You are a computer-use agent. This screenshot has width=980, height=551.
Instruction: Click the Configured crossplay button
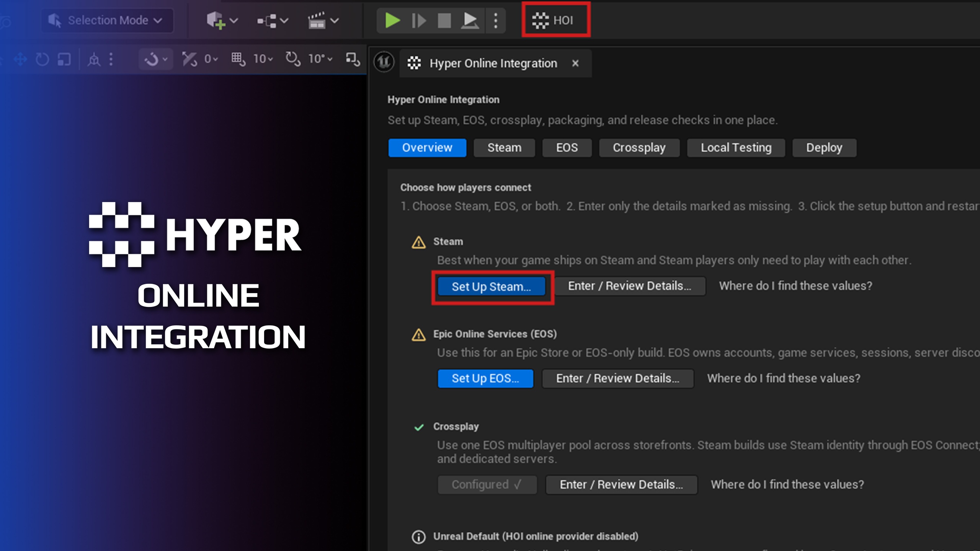[x=487, y=485]
